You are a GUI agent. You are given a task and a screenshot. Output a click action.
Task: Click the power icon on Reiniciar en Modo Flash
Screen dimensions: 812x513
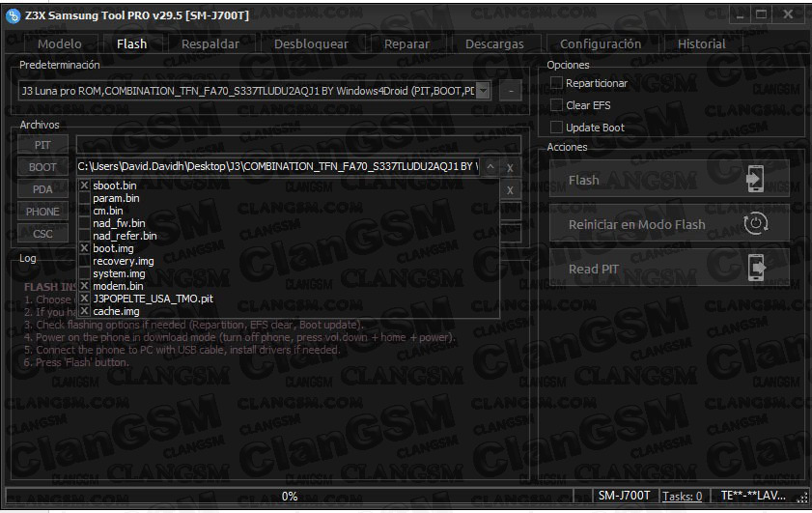(755, 224)
